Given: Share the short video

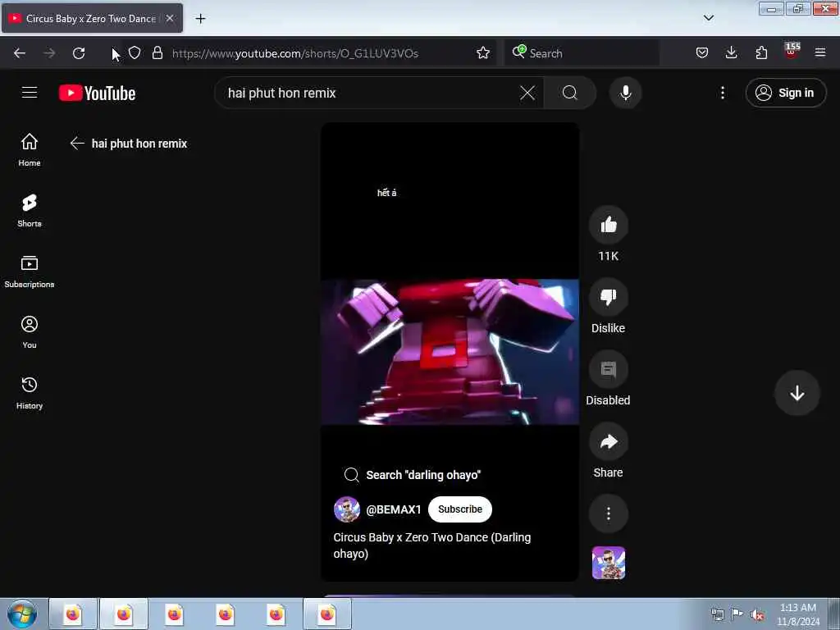Looking at the screenshot, I should click(x=608, y=442).
